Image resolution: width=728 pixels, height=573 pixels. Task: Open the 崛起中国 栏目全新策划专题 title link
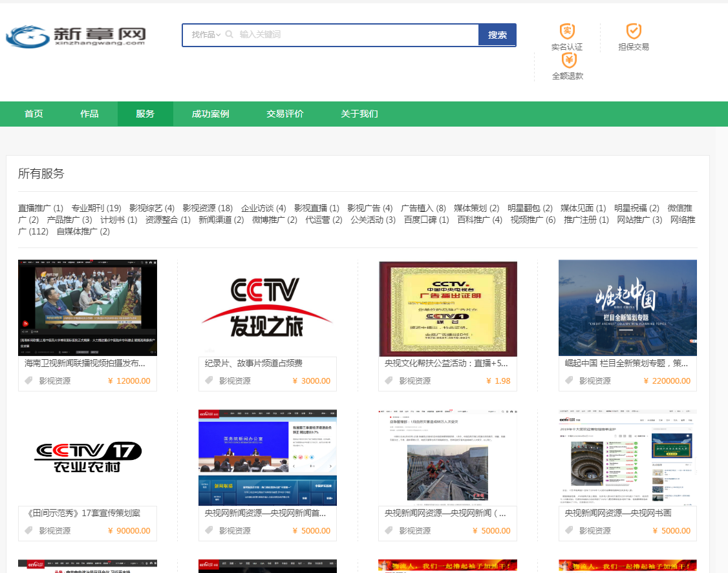626,363
